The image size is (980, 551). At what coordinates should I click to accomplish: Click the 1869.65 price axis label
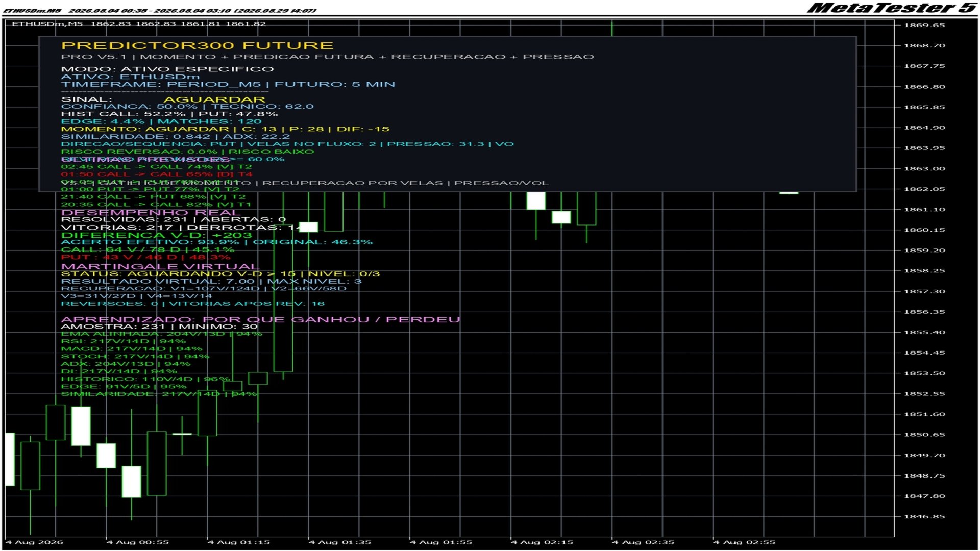click(924, 25)
